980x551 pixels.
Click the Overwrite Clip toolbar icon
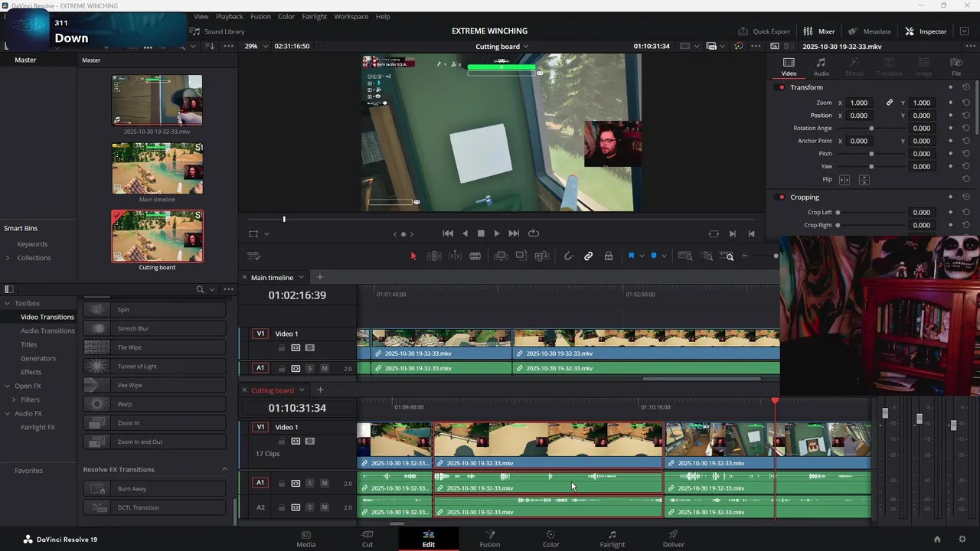(x=521, y=256)
